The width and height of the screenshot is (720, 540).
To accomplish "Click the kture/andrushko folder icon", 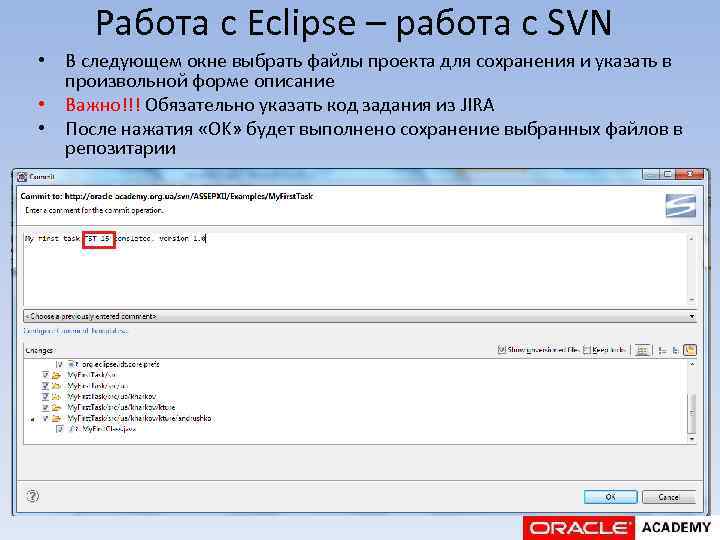I will click(56, 418).
